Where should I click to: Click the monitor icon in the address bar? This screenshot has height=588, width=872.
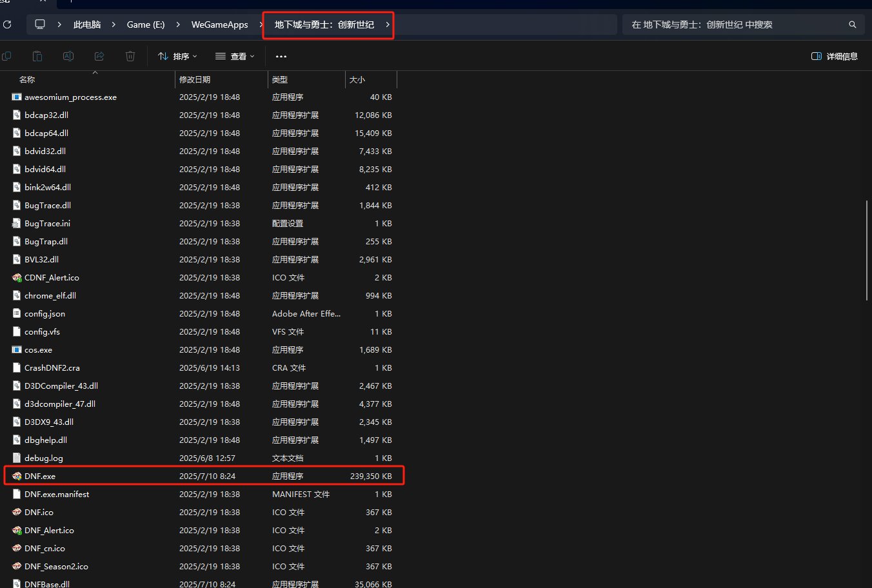[x=40, y=24]
